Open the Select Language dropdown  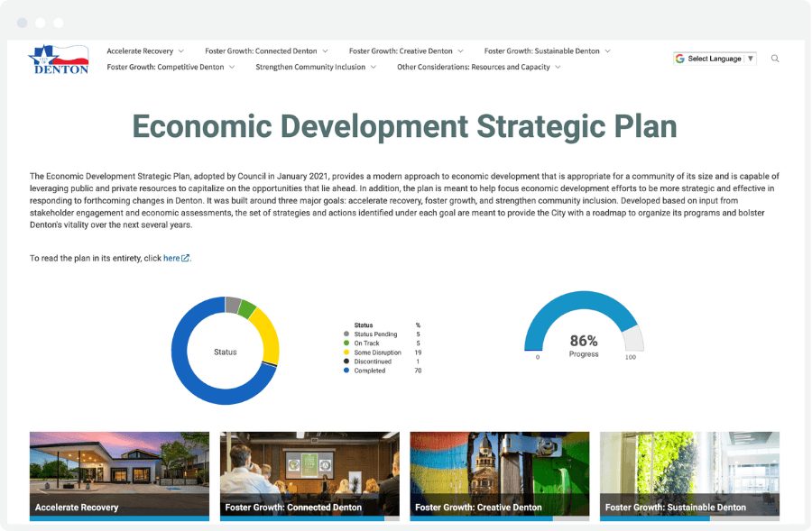(x=715, y=58)
